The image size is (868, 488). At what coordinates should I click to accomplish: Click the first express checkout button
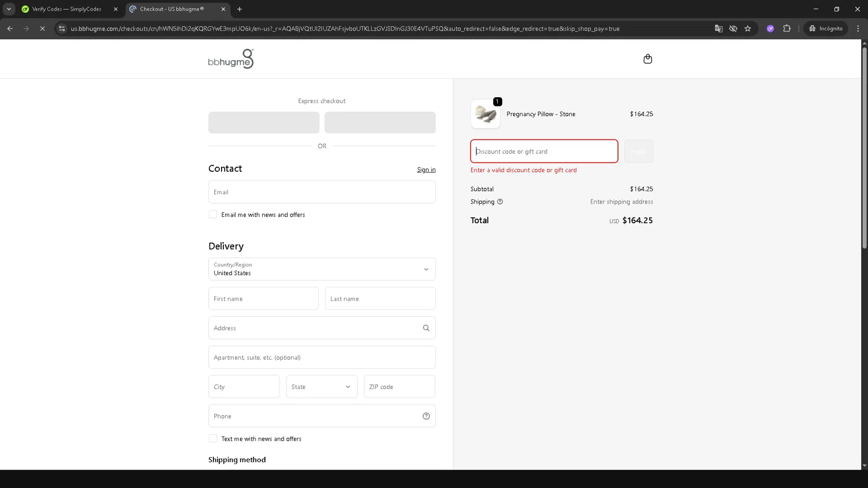point(264,123)
